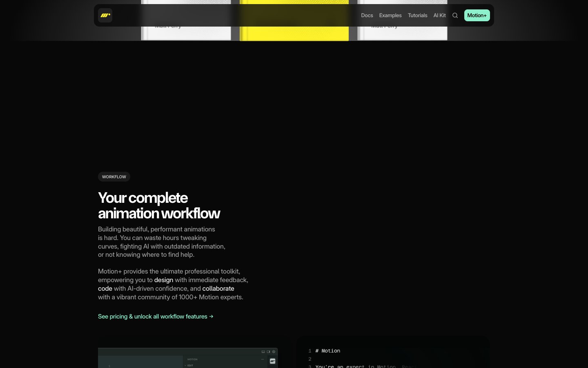Click the WORKFLOW badge
The height and width of the screenshot is (368, 588).
pos(114,177)
